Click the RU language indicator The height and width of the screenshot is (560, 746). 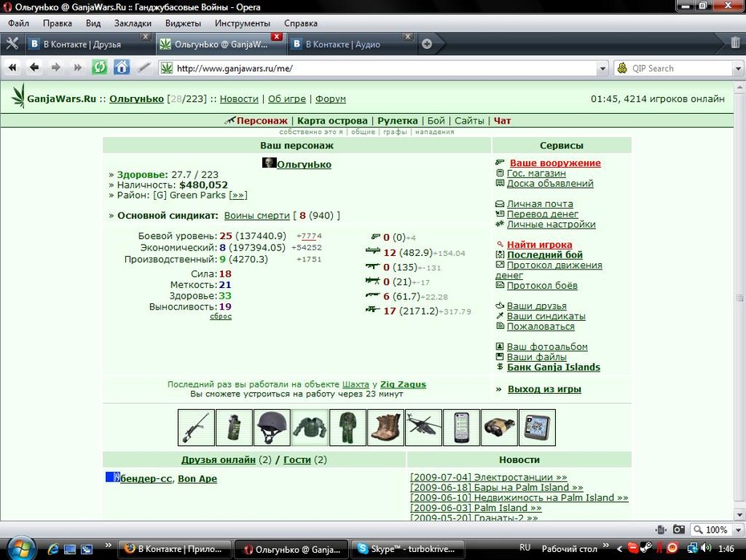525,548
